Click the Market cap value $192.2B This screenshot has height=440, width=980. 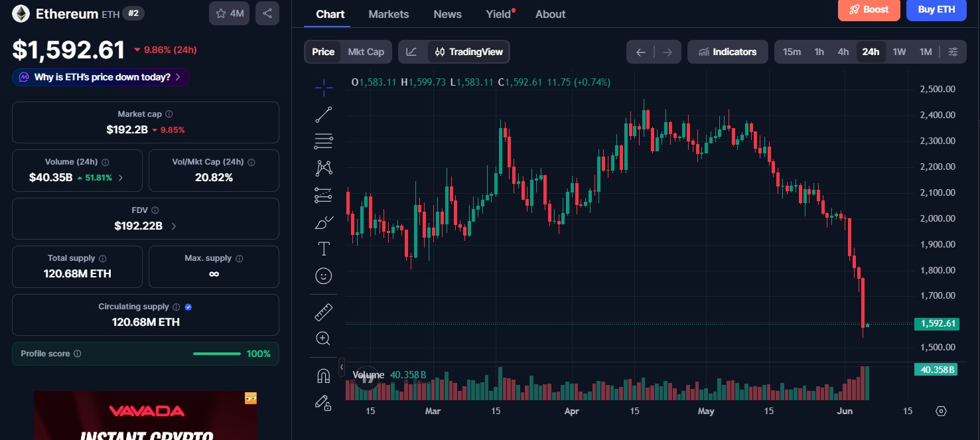pyautogui.click(x=127, y=129)
